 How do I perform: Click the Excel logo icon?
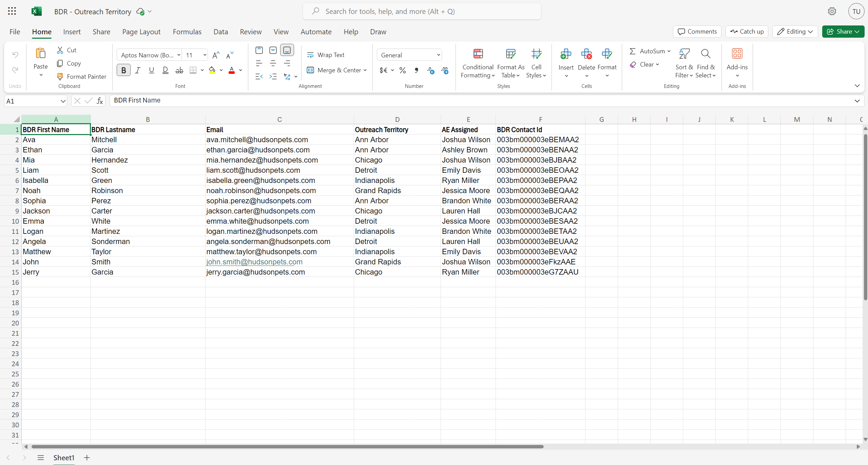(x=37, y=11)
